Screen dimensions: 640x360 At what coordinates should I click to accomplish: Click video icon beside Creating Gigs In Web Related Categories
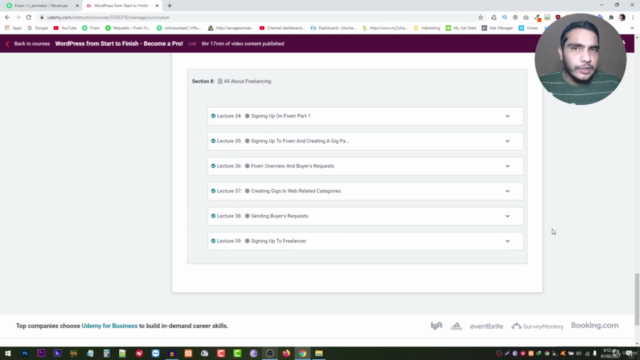247,191
